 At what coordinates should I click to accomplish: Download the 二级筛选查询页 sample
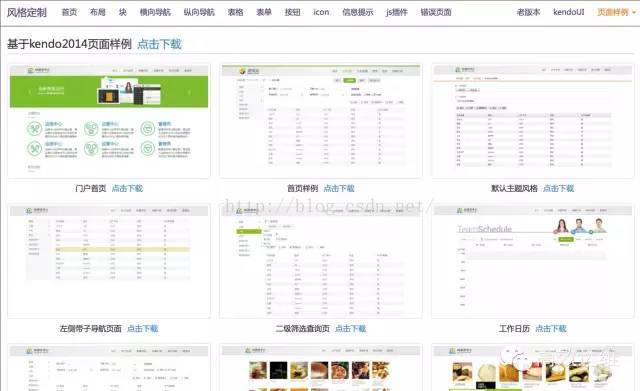pyautogui.click(x=351, y=329)
